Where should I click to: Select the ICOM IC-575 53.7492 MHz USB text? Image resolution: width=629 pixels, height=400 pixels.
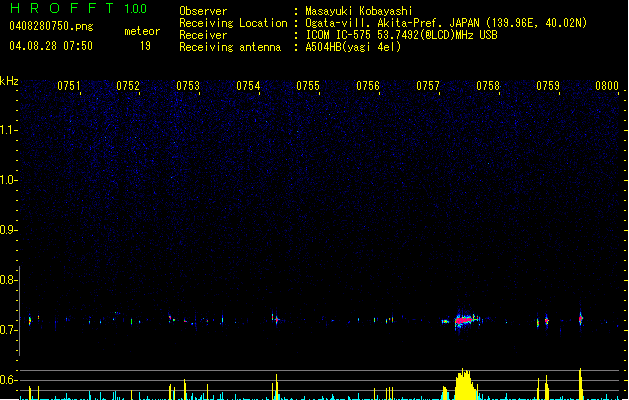[x=401, y=35]
